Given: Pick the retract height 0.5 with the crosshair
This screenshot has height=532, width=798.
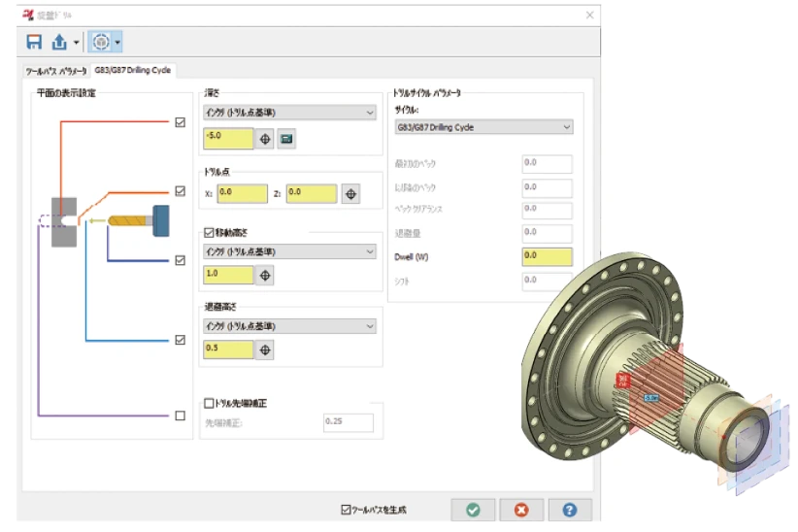Looking at the screenshot, I should pyautogui.click(x=265, y=349).
